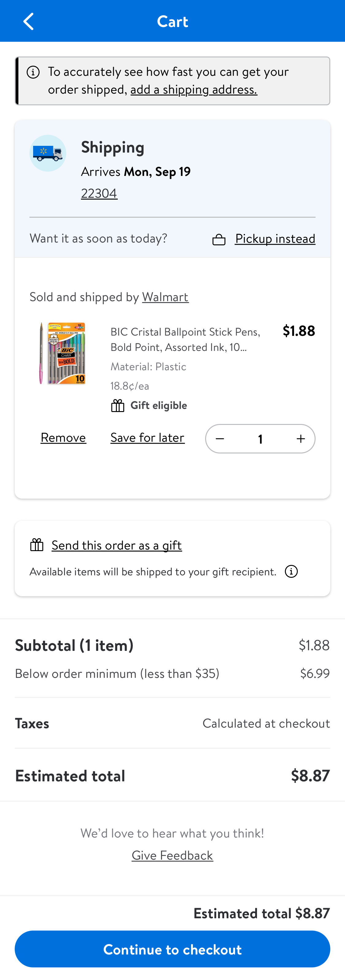The image size is (345, 980).
Task: Decrease pen quantity with minus button
Action: 220,439
